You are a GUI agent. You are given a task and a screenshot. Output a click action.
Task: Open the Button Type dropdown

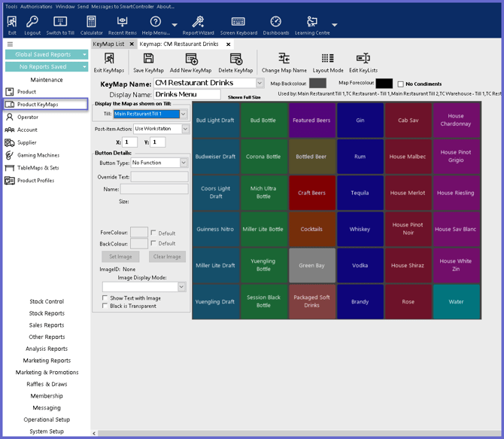coord(184,163)
